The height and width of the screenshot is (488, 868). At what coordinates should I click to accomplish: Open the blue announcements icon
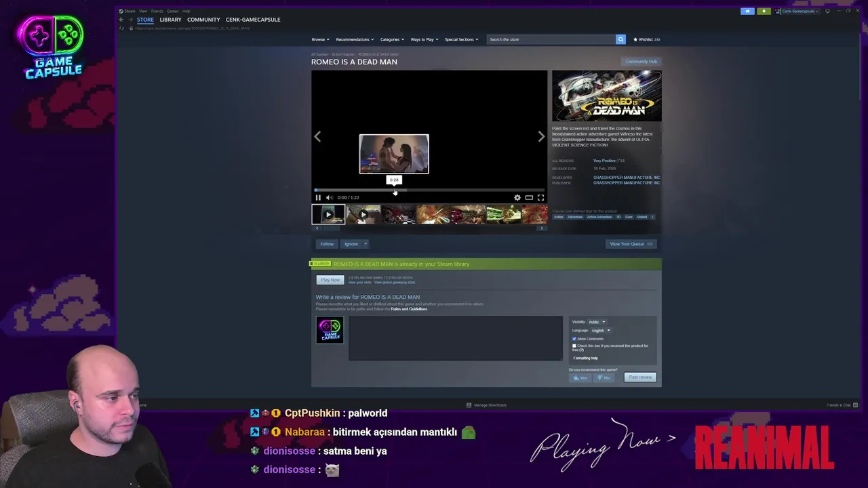pyautogui.click(x=747, y=11)
